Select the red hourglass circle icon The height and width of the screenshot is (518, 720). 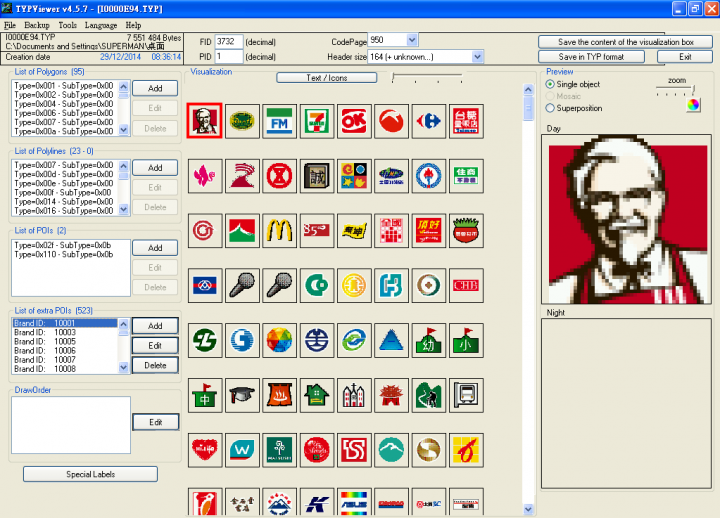point(279,176)
